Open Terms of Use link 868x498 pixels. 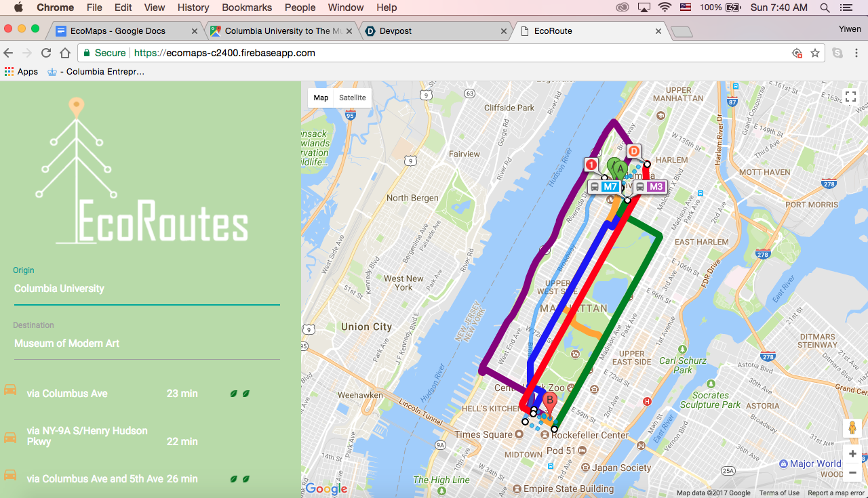point(779,493)
